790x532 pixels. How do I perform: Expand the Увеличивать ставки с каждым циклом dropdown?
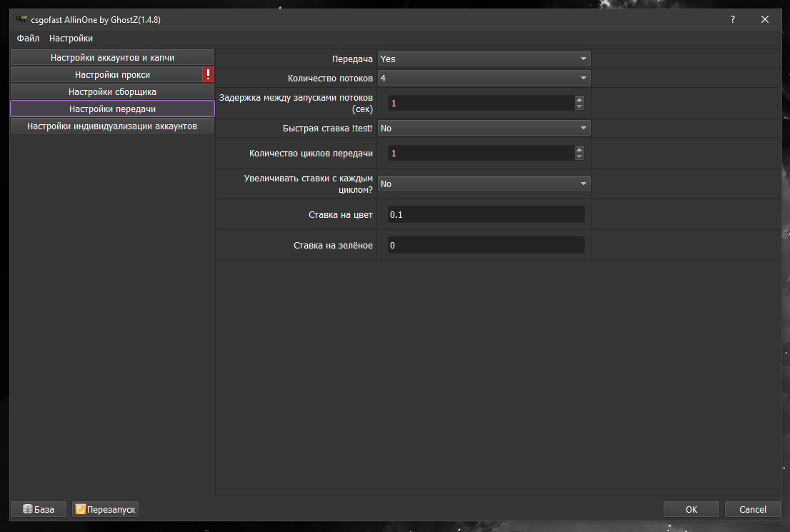point(484,184)
